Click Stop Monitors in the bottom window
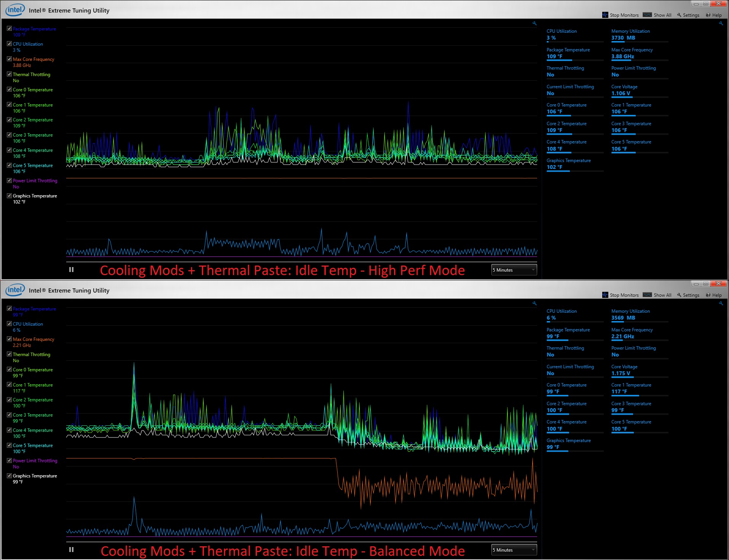729x560 pixels. click(x=621, y=295)
